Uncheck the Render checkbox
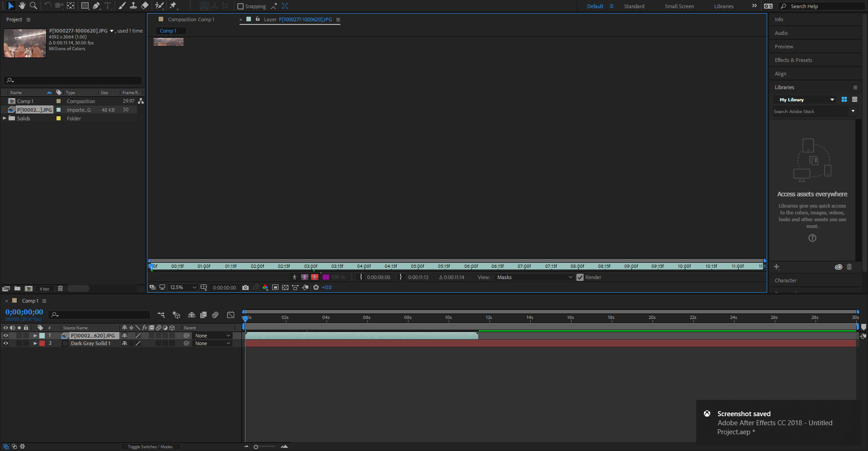The height and width of the screenshot is (451, 868). click(x=580, y=278)
